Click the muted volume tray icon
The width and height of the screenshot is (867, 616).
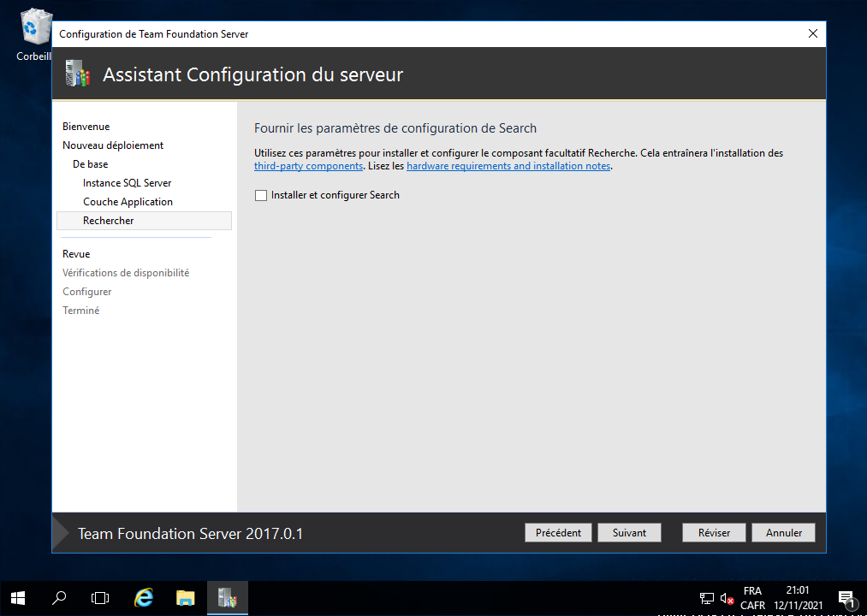727,598
